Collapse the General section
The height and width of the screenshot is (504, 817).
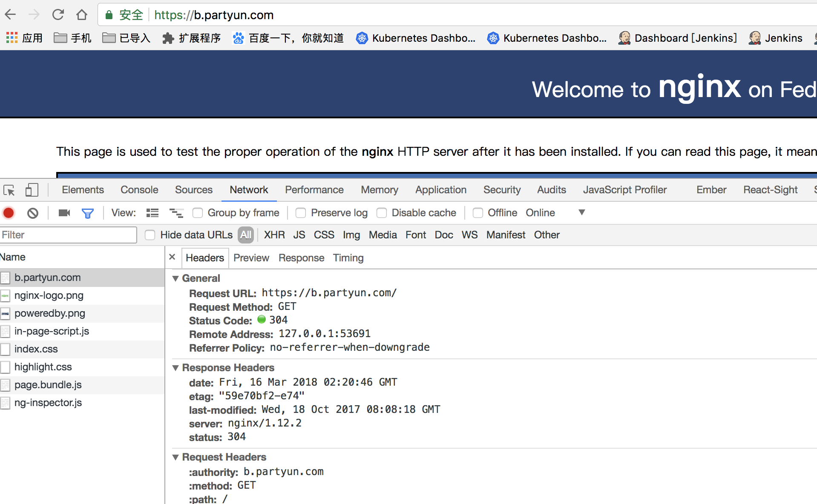175,278
